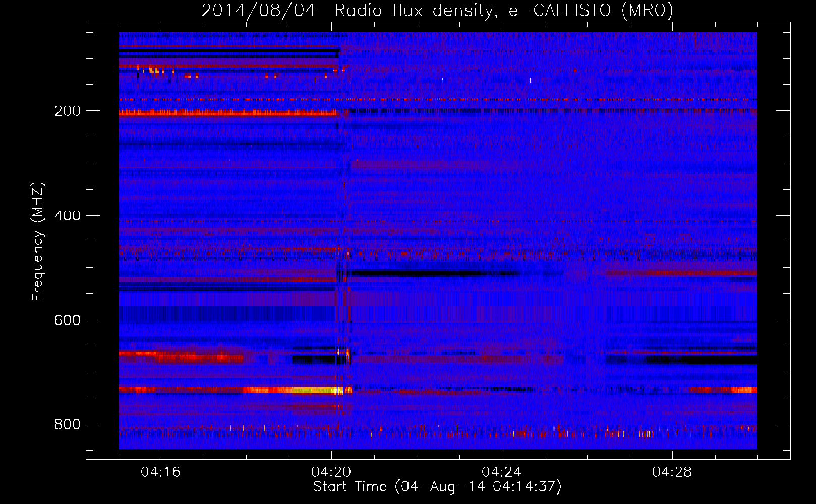Click the plot title '2014/08/04 Radio flux density'
Viewport: 816px width, 504px height.
click(437, 10)
